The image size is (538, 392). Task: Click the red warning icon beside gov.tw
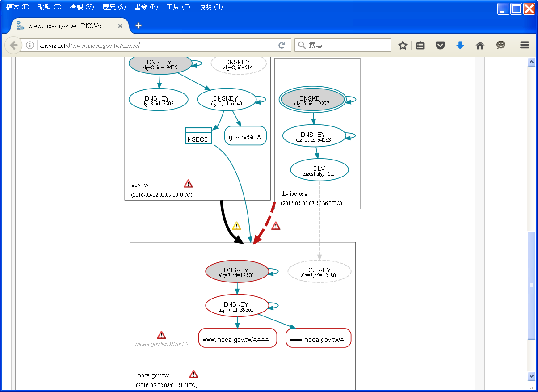[x=188, y=184]
